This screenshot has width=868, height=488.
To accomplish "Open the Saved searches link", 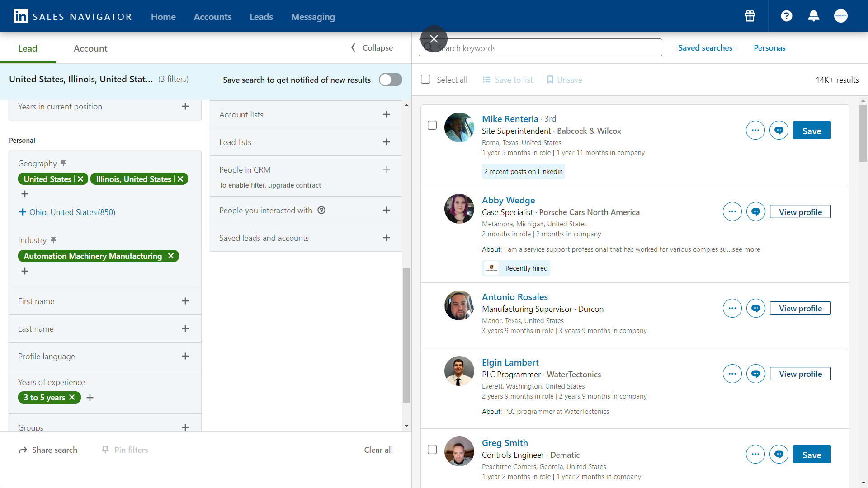I will [x=705, y=48].
